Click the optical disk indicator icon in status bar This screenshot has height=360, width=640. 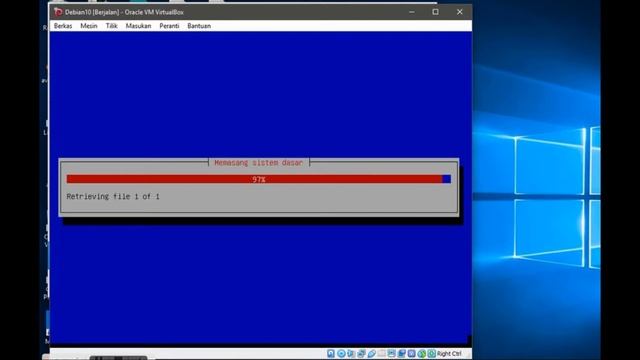[x=341, y=353]
